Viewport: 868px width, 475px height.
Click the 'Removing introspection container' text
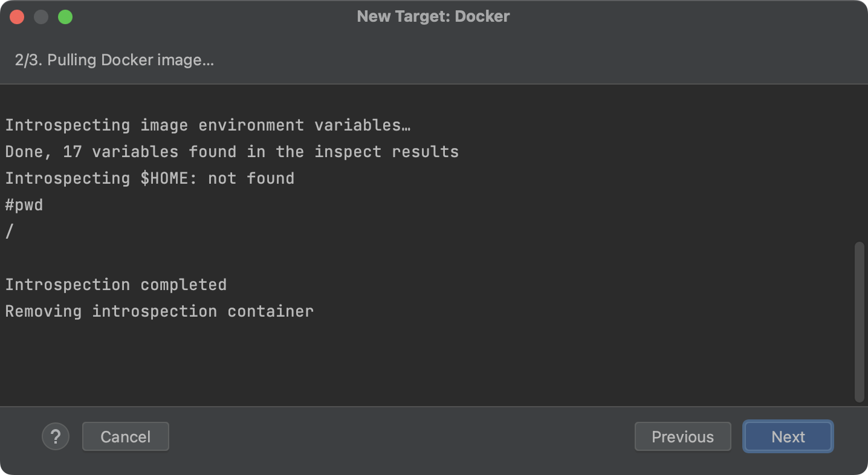coord(159,311)
